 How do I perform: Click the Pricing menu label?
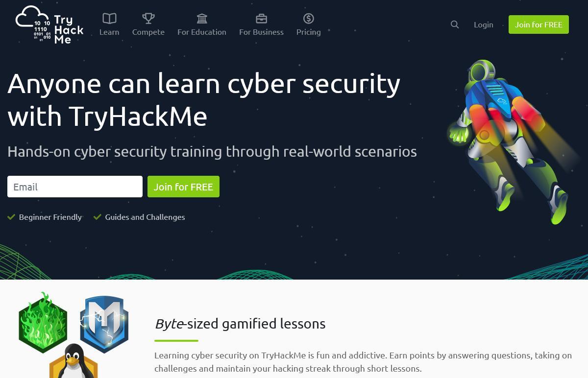(x=309, y=32)
